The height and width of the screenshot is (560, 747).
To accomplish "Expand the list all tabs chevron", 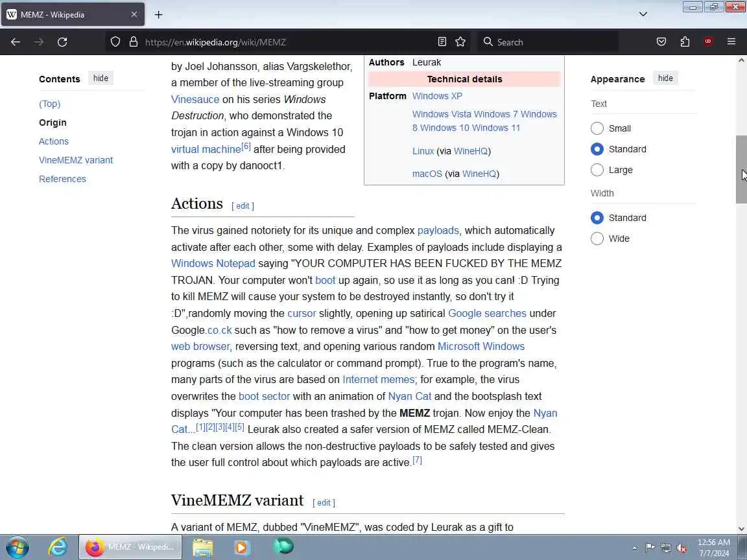I will tap(643, 14).
